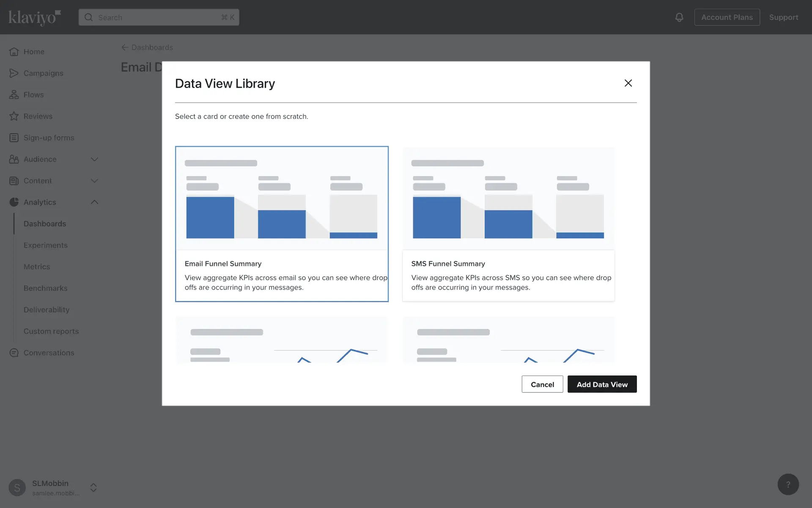Cancel the Data View Library dialog

coord(542,384)
